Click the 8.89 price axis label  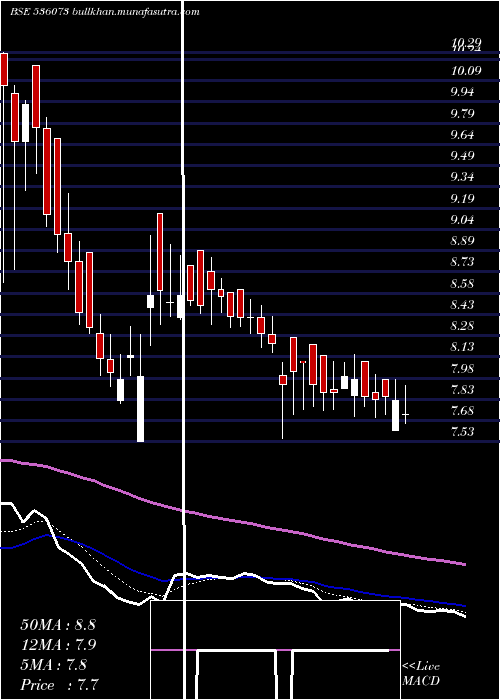(462, 241)
